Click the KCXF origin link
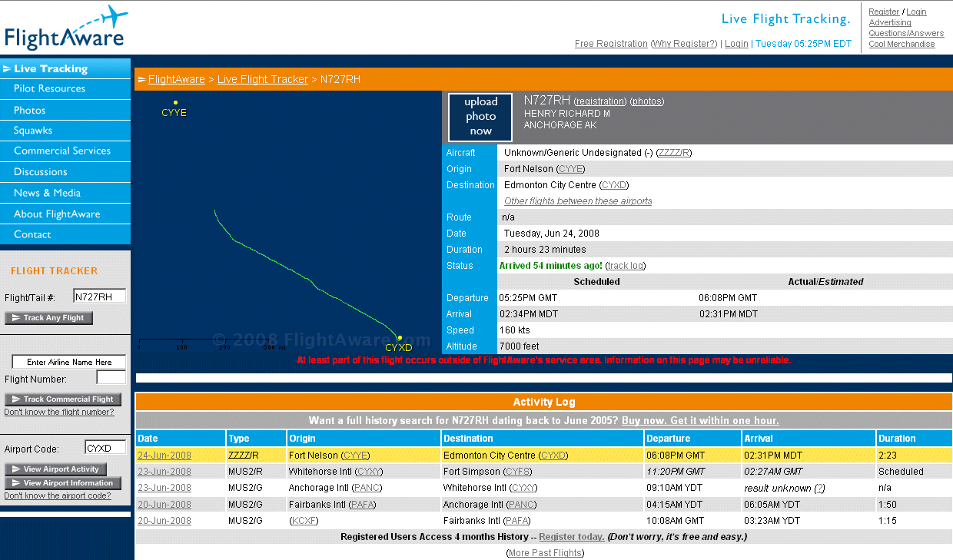This screenshot has width=953, height=560. coord(304,521)
